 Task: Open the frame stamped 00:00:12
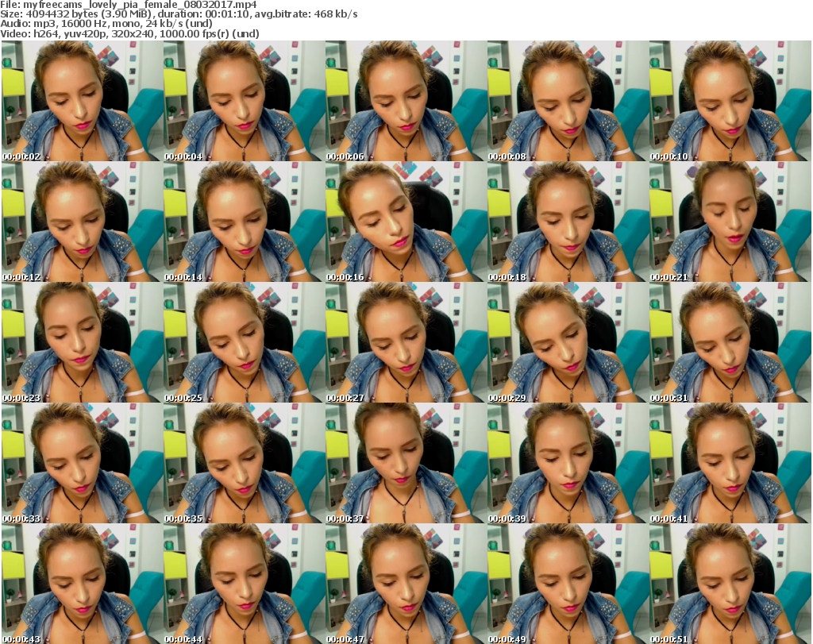coord(82,222)
